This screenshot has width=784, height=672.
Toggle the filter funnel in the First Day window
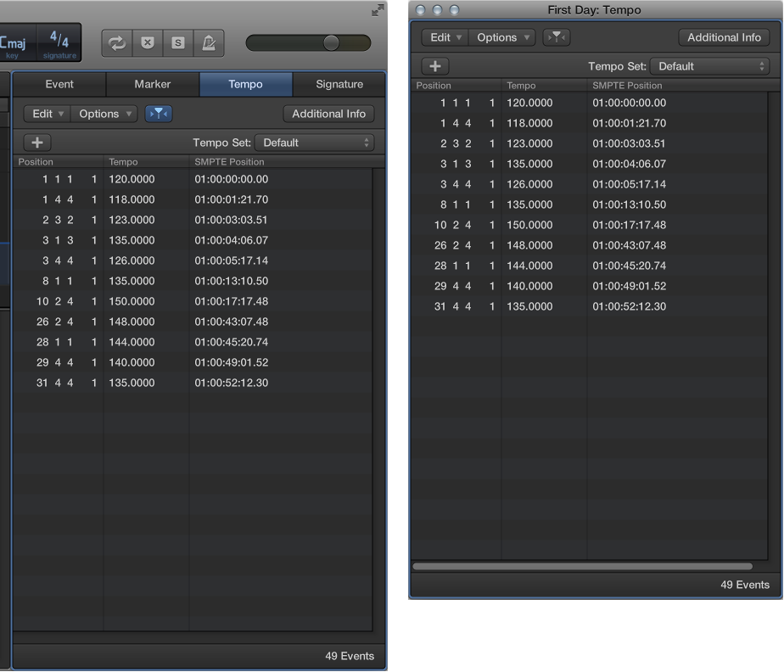tap(556, 36)
